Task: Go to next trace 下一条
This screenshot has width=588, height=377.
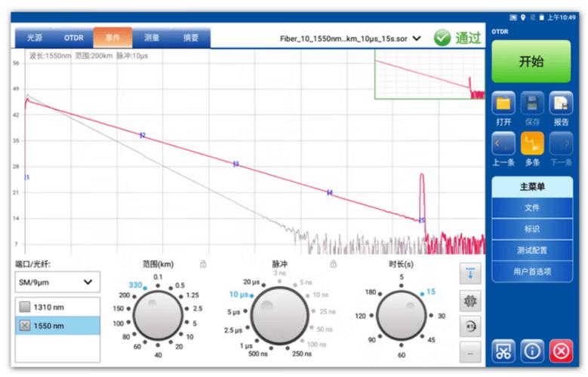Action: 561,143
